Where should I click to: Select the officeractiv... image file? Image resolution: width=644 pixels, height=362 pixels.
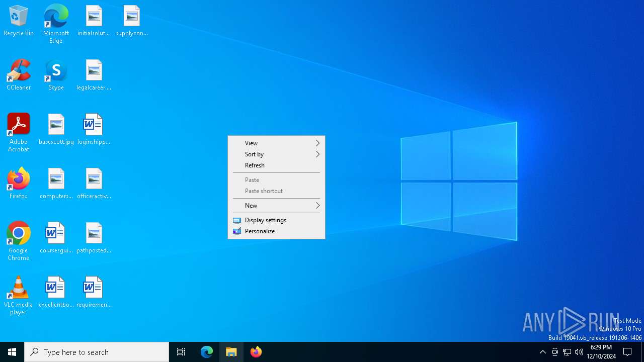94,184
